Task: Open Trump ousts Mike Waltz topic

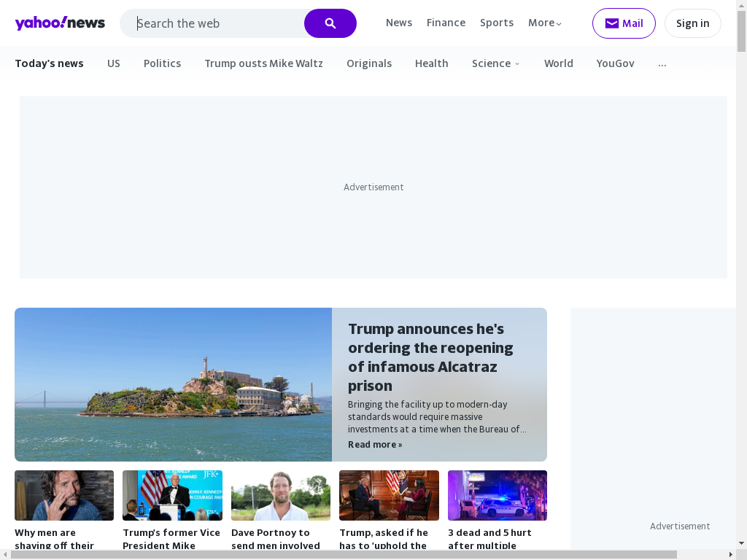Action: pos(263,63)
